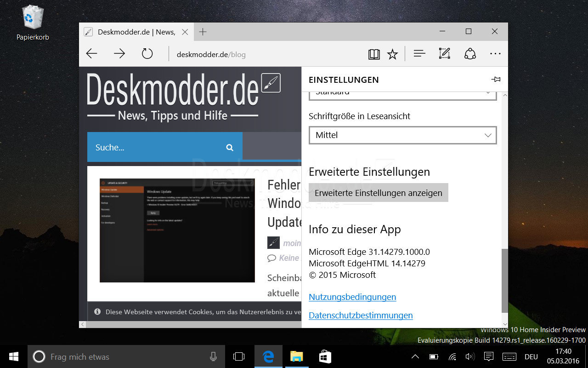Make a Web Note pen icon
The image size is (588, 368).
pos(444,54)
